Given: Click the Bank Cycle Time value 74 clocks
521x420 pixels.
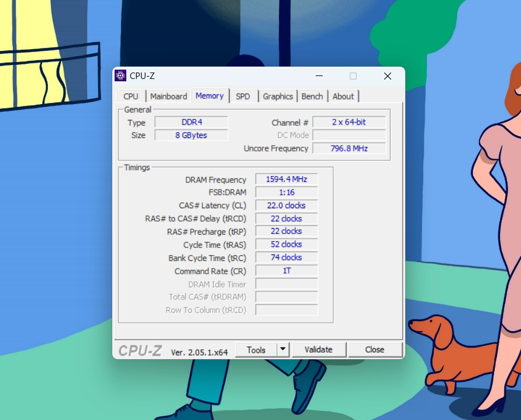Looking at the screenshot, I should tap(287, 257).
